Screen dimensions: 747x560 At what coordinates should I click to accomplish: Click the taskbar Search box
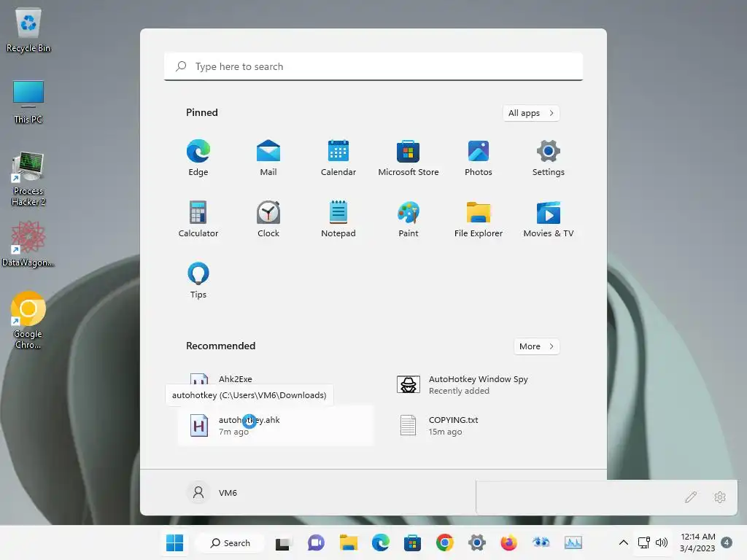(x=230, y=542)
